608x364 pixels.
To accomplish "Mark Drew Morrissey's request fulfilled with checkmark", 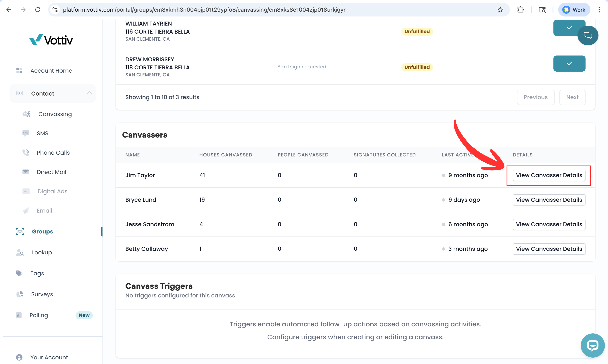I will click(569, 64).
